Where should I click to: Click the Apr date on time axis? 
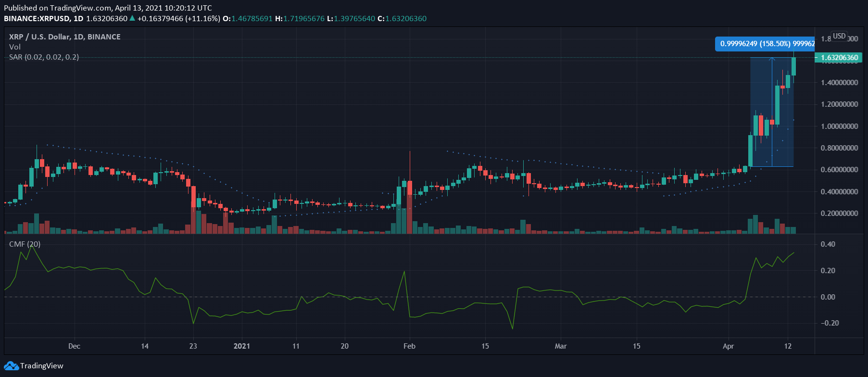click(729, 346)
